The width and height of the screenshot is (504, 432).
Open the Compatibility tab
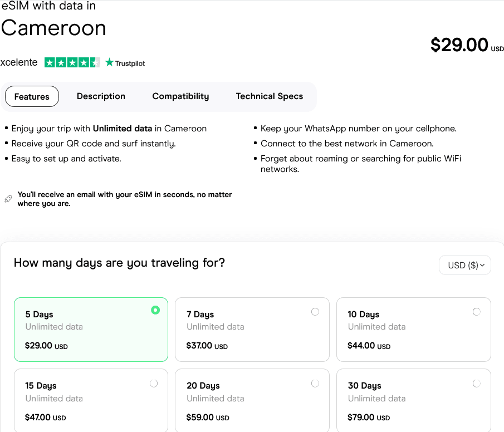click(180, 96)
